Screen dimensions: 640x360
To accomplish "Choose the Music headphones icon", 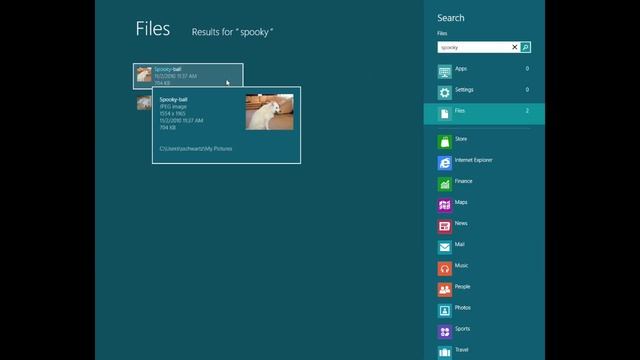I will [x=444, y=269].
